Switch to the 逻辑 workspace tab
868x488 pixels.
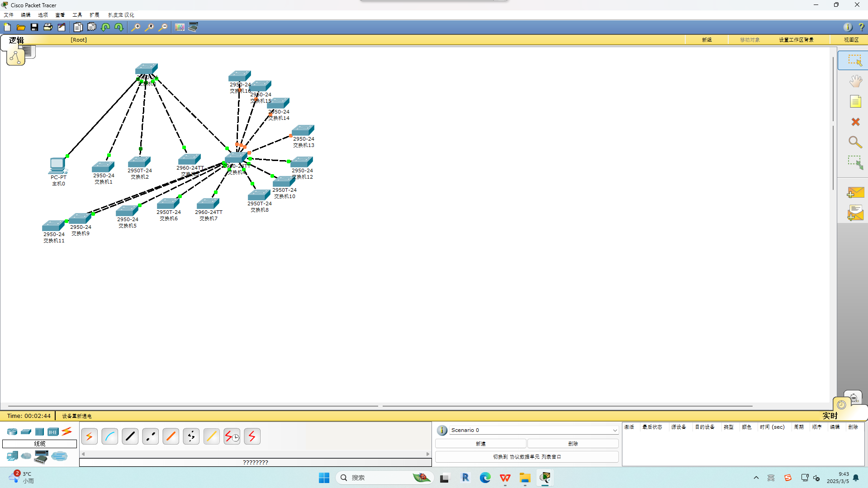tap(16, 40)
